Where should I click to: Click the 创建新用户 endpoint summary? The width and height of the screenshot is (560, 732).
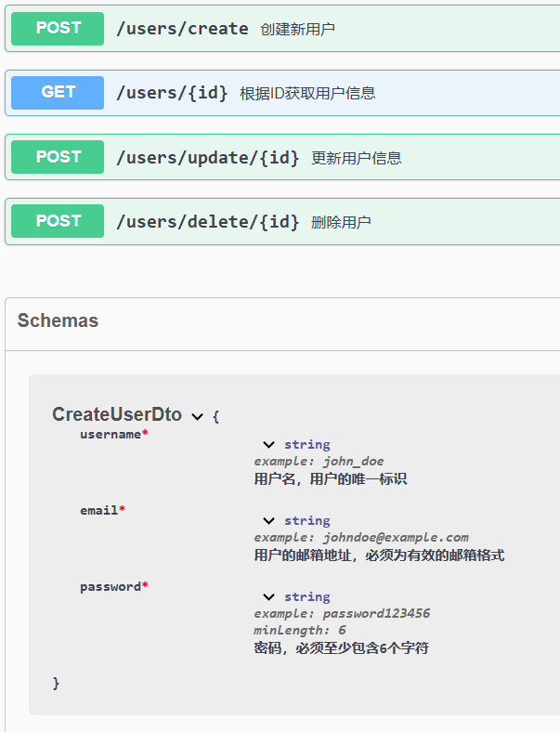coord(297,30)
